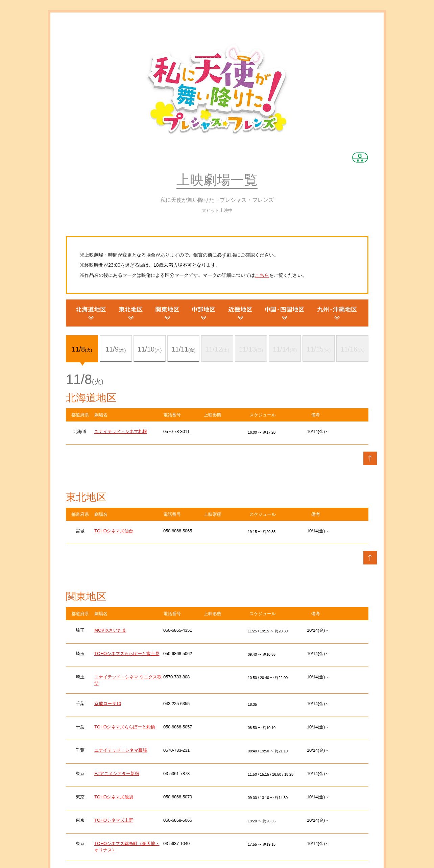Open TOHOシネマズ上野 theater link

tap(114, 820)
